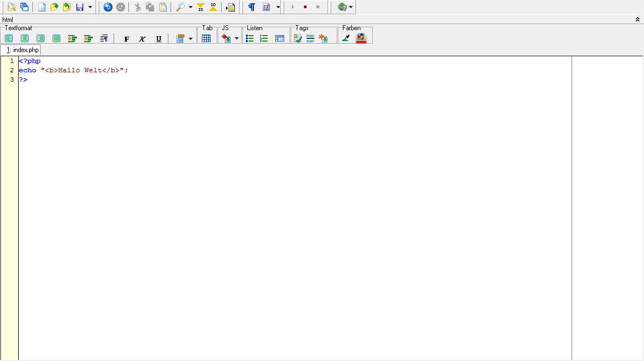Click the open folder icon
The image size is (644, 361).
coord(54,7)
